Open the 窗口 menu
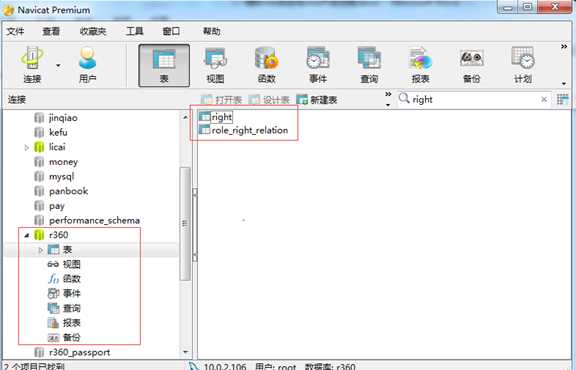The image size is (576, 370). point(171,31)
